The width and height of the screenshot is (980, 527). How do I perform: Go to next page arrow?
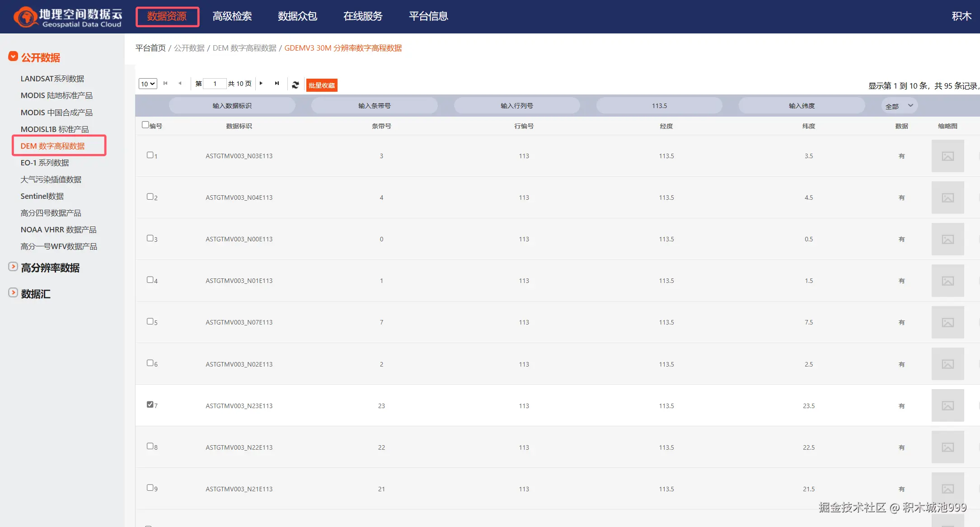click(261, 83)
